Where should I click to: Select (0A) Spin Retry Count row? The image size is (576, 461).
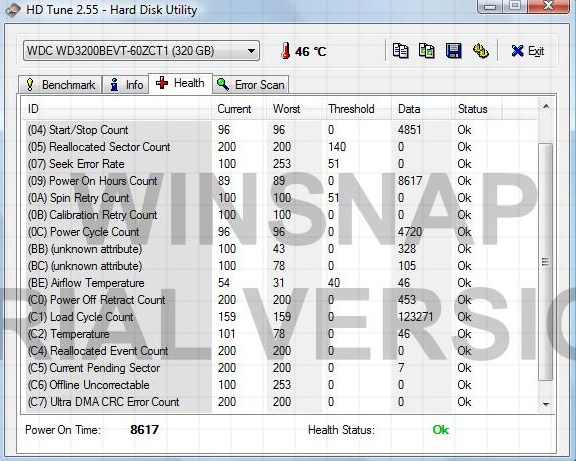pos(281,198)
